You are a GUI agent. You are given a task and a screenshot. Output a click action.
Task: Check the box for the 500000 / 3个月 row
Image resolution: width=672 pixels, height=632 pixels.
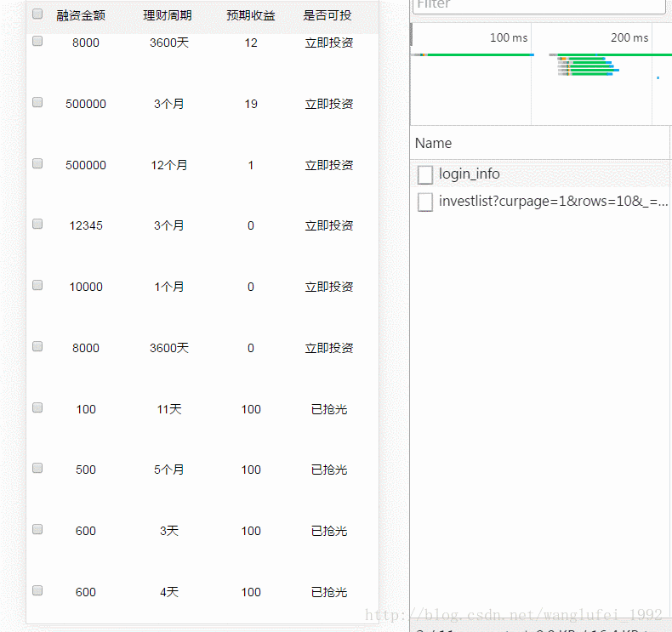click(37, 102)
